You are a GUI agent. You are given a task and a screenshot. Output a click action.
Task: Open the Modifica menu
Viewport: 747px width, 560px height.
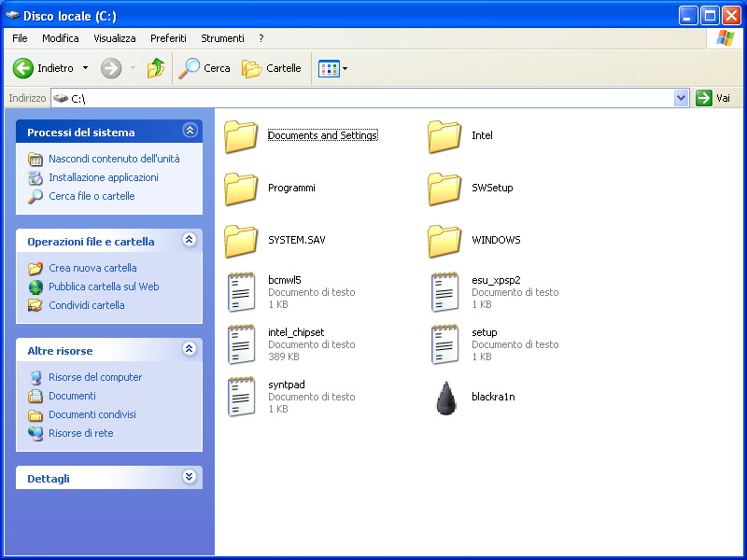[61, 38]
